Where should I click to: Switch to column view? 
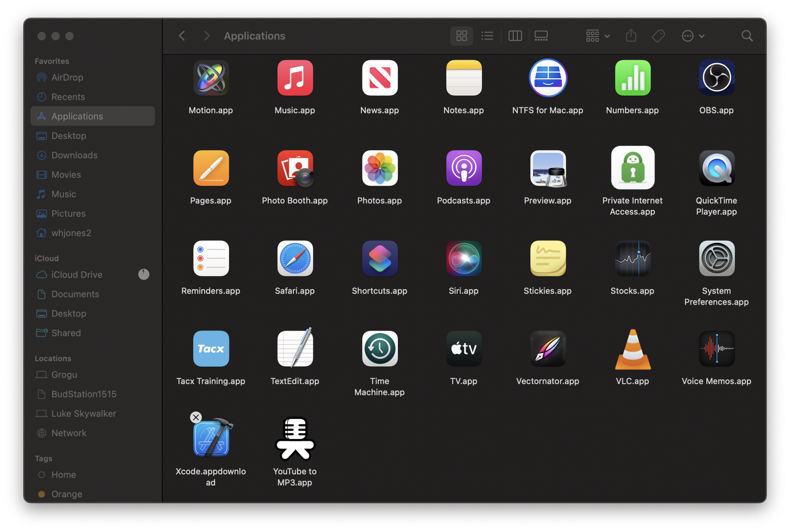515,36
